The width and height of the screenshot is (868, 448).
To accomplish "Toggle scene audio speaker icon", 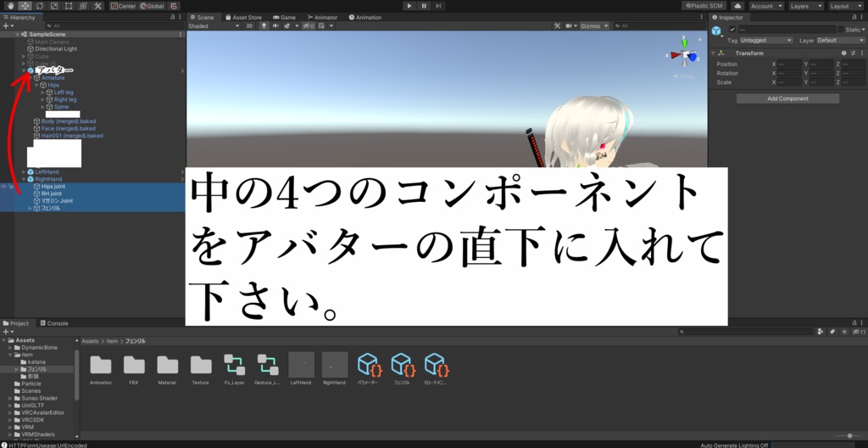I will click(x=275, y=26).
